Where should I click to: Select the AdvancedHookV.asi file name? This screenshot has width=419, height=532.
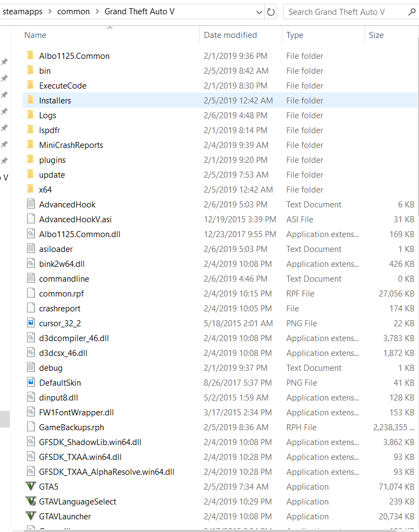(75, 219)
